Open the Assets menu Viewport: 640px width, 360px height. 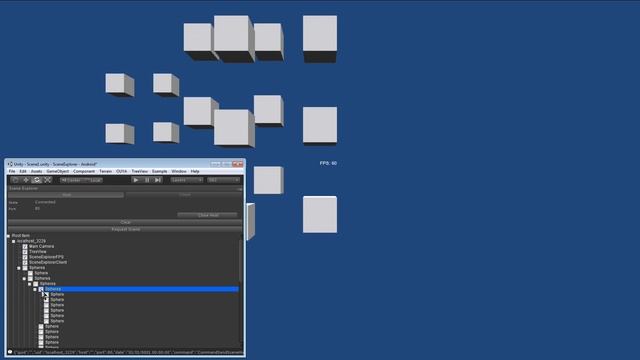[36, 171]
